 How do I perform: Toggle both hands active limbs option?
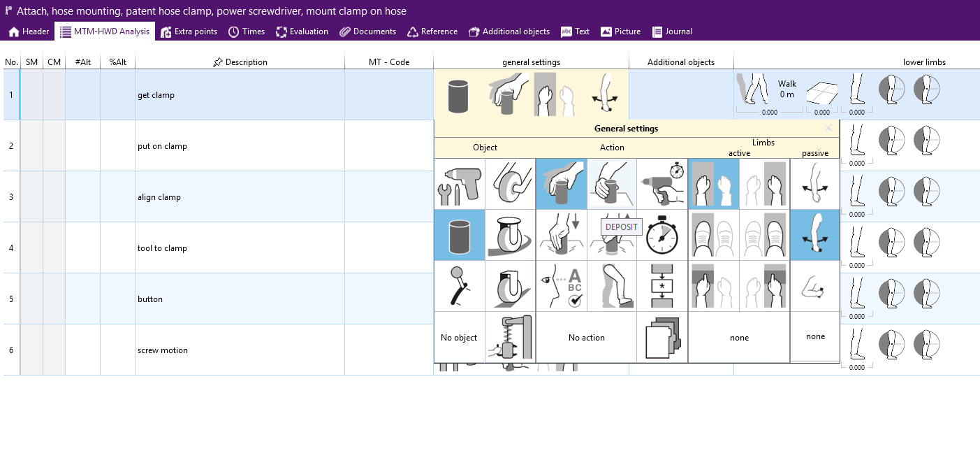[713, 184]
